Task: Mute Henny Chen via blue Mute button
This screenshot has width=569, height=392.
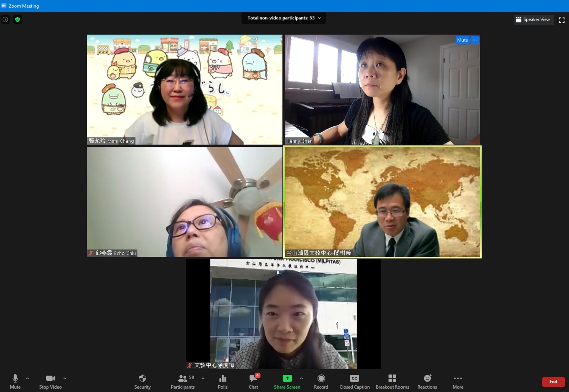Action: point(462,40)
